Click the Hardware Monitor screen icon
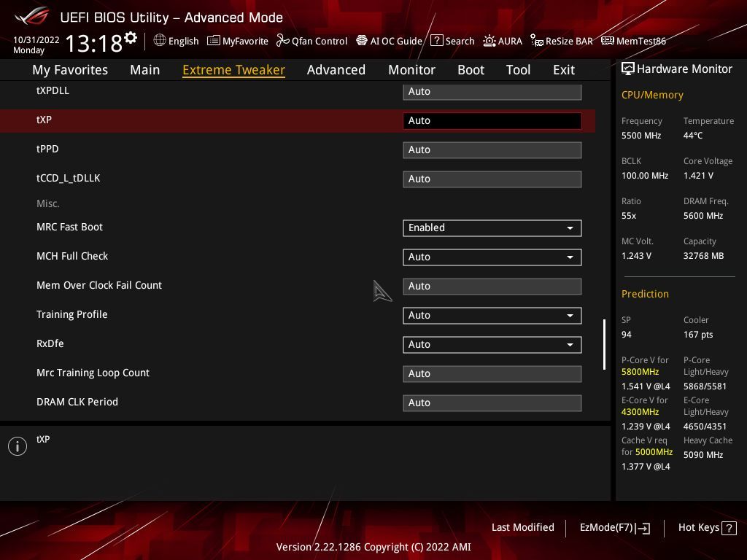 pos(628,69)
